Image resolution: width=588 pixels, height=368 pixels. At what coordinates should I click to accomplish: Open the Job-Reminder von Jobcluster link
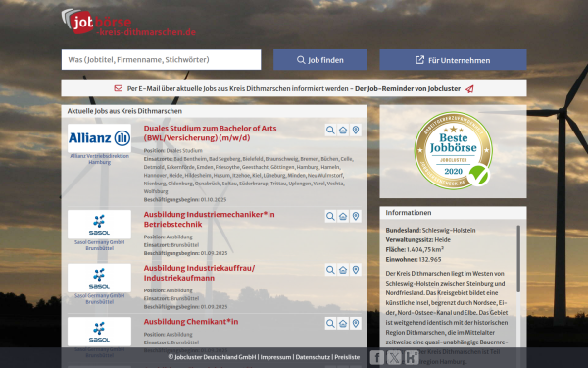(x=408, y=89)
